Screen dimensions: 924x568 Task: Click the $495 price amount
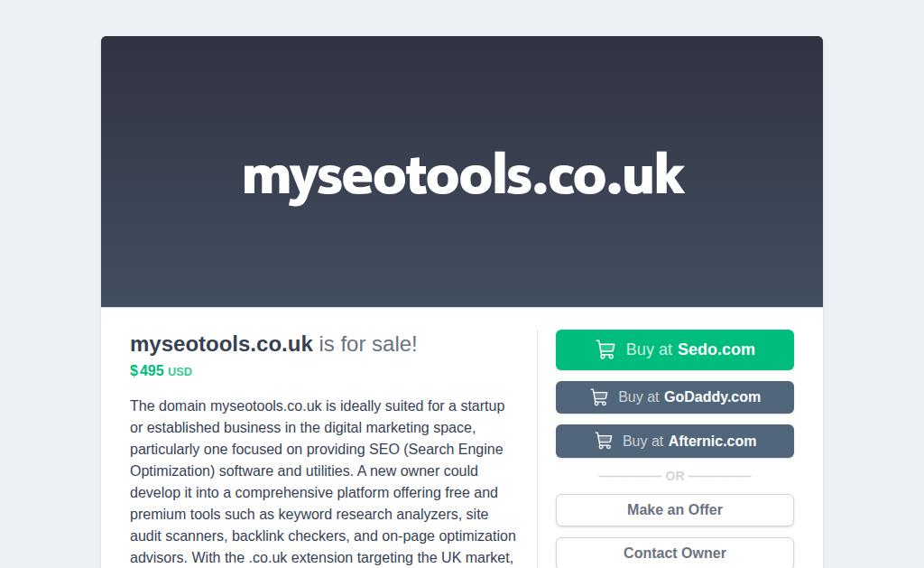click(x=152, y=371)
